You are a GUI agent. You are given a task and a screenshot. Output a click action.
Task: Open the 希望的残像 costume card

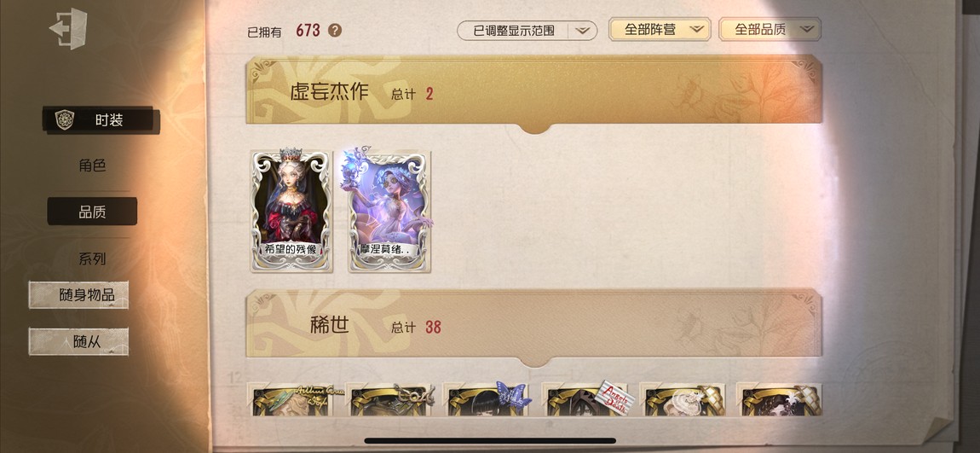292,211
